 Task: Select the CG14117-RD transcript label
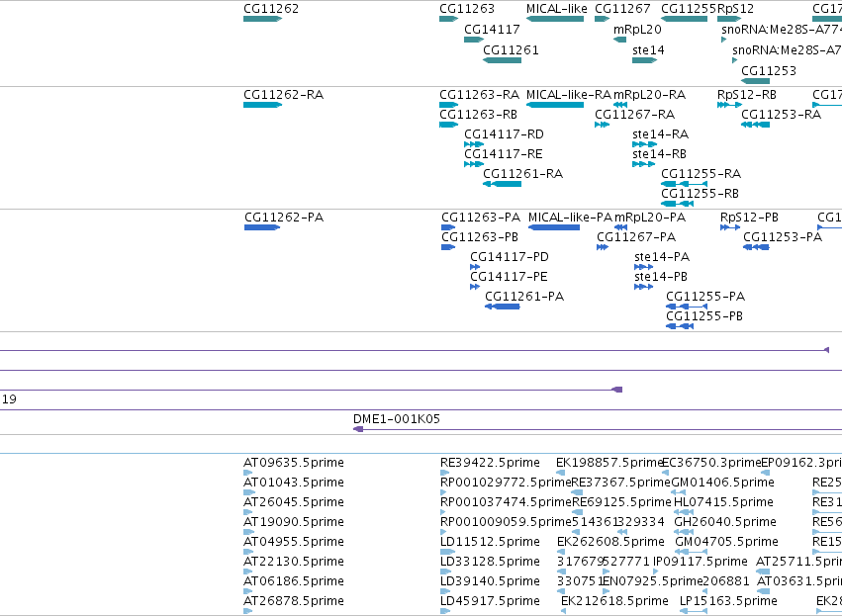tap(504, 134)
